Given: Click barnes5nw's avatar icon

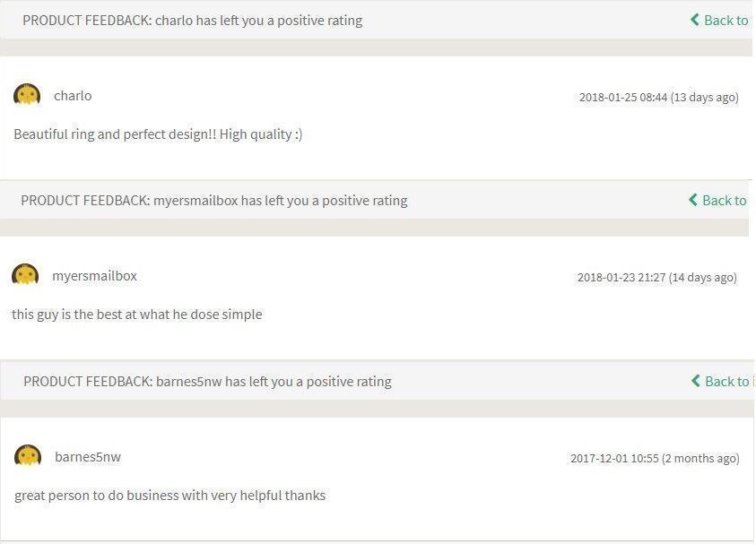Looking at the screenshot, I should [x=28, y=456].
